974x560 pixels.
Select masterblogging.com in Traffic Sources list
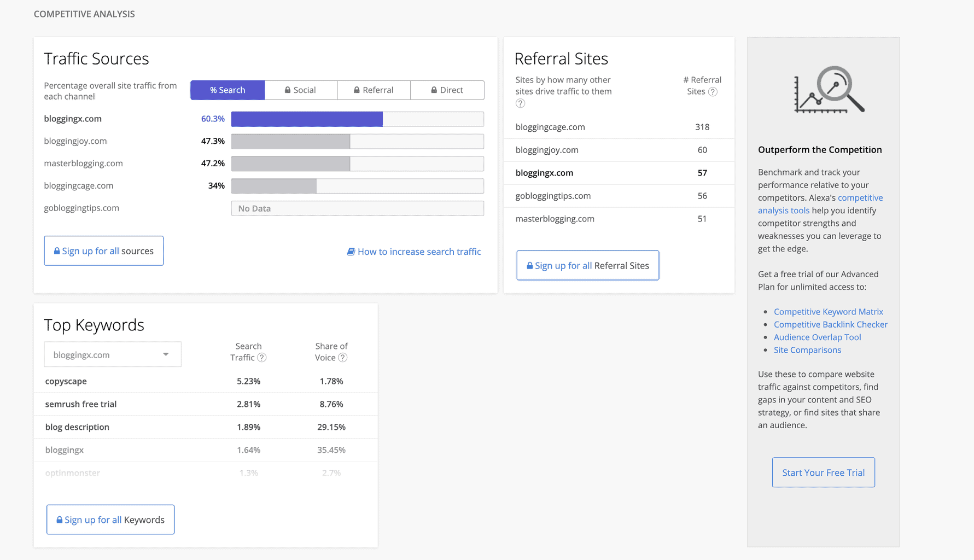[x=84, y=164]
